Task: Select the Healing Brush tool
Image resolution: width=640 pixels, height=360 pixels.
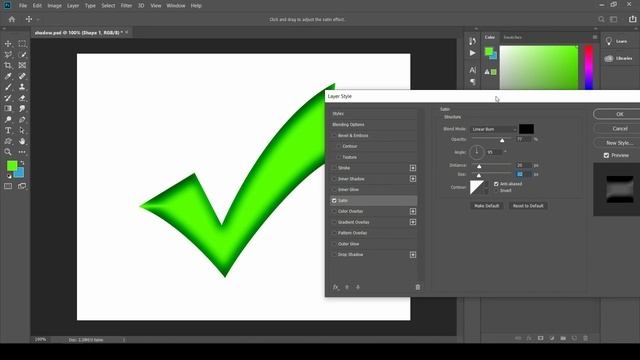Action: click(22, 76)
